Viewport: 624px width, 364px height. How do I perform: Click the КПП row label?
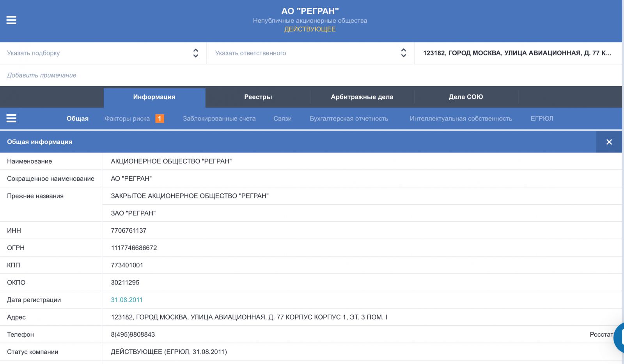tap(13, 265)
